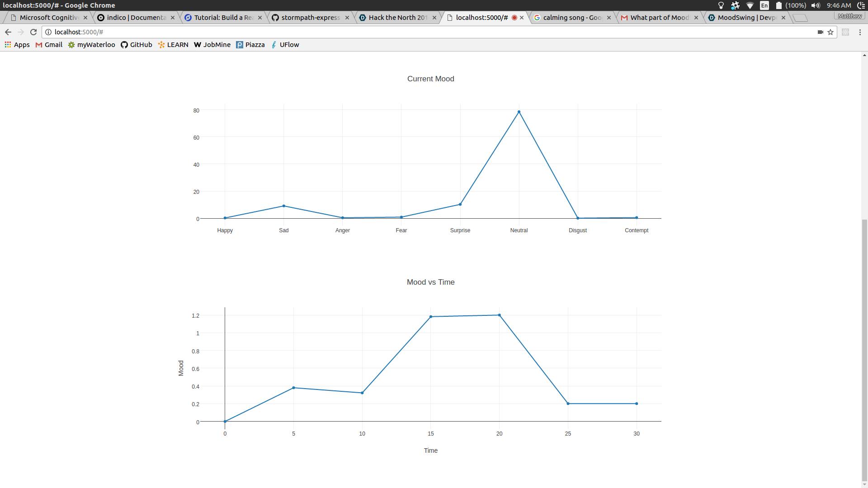This screenshot has width=868, height=488.
Task: Open the Apps grid shortcut
Action: pyautogui.click(x=17, y=45)
